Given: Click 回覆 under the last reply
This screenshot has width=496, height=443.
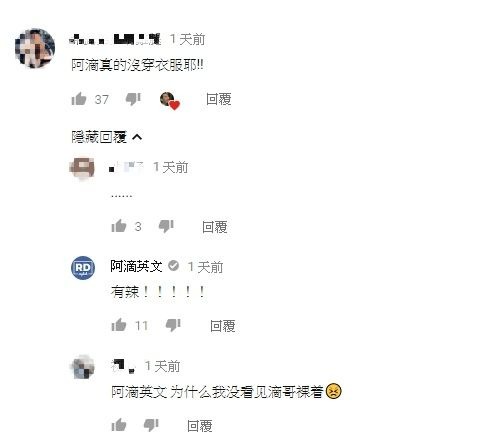Looking at the screenshot, I should pos(200,425).
